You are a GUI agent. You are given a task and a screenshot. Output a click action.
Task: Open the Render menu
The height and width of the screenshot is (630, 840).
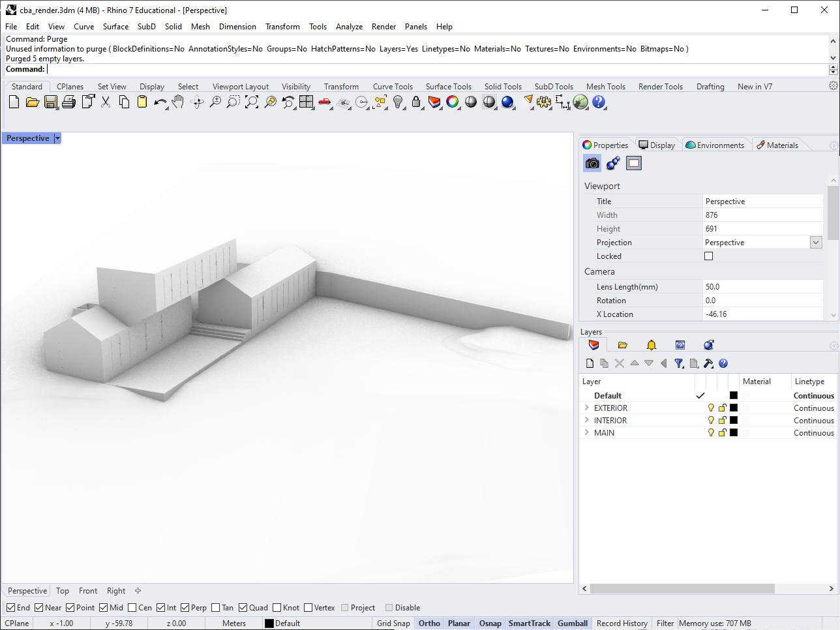click(x=383, y=27)
